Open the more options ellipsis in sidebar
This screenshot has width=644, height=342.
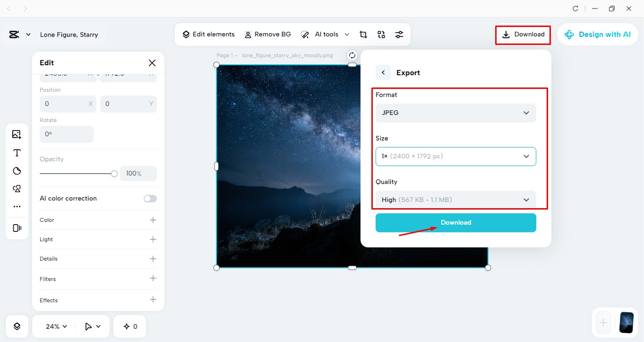coord(17,207)
